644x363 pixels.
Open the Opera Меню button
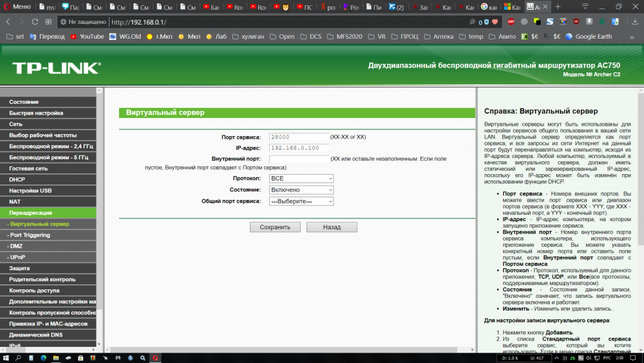click(x=17, y=6)
